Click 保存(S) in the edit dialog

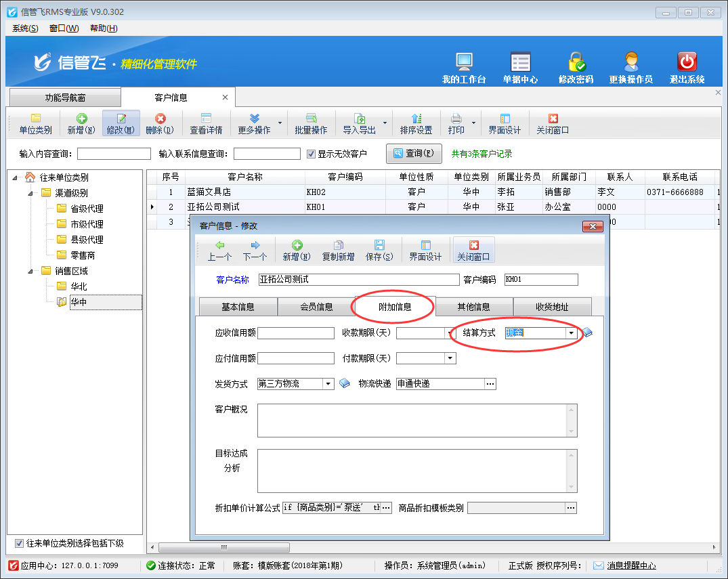[379, 250]
